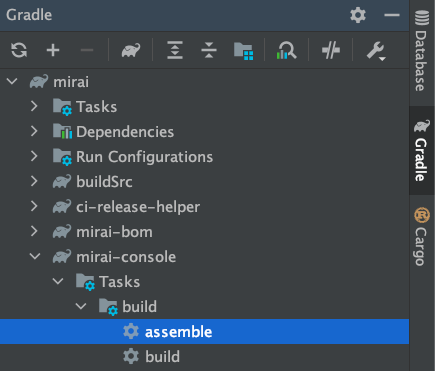435x371 pixels.
Task: Click the Run Configurations folder icon
Action: (62, 157)
